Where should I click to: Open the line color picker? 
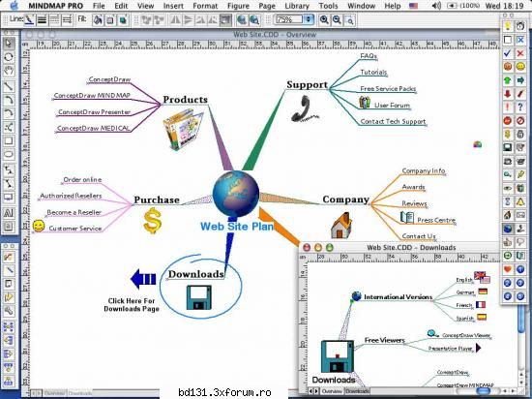coord(30,20)
